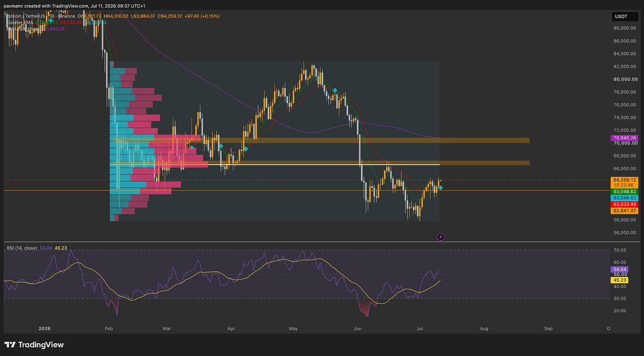Click the 30.00 RSI scale label
This screenshot has height=356, width=644.
620,299
